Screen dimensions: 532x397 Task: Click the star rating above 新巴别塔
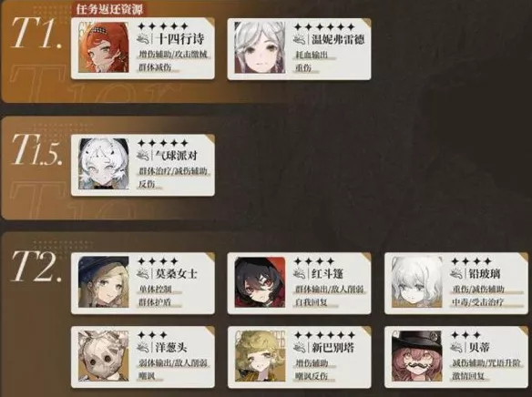coord(324,335)
